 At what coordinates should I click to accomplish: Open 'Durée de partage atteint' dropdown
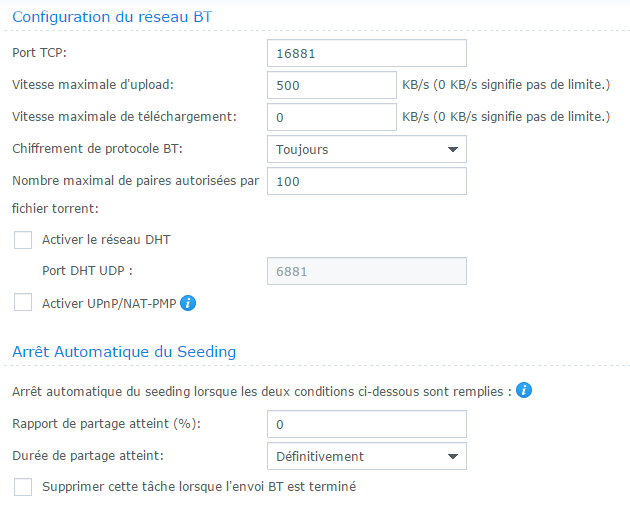click(x=366, y=456)
